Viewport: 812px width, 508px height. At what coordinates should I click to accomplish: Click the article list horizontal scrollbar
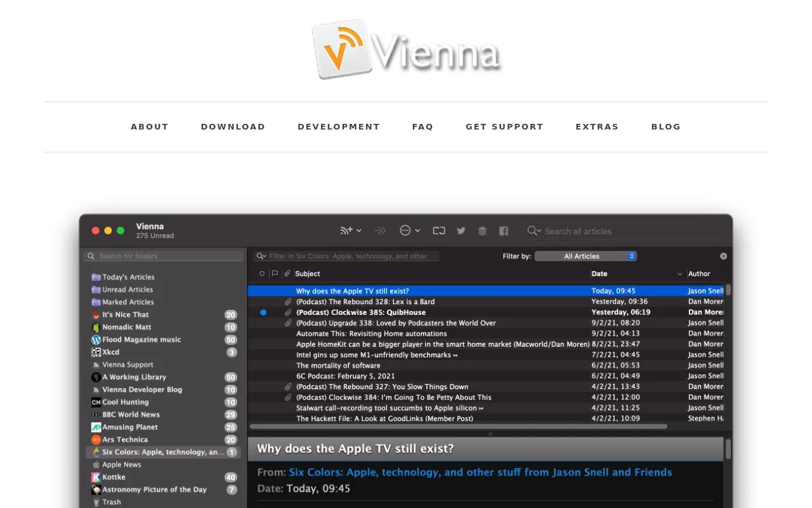coord(458,427)
